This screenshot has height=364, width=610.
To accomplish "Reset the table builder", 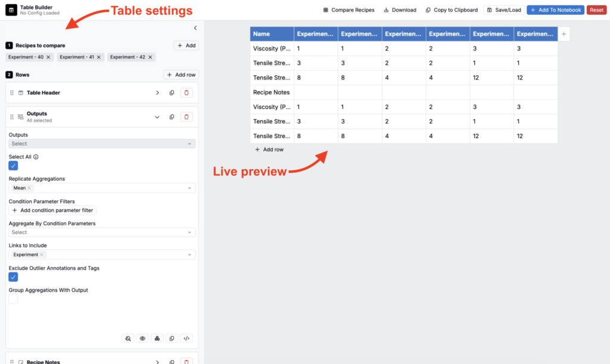I will [x=596, y=10].
